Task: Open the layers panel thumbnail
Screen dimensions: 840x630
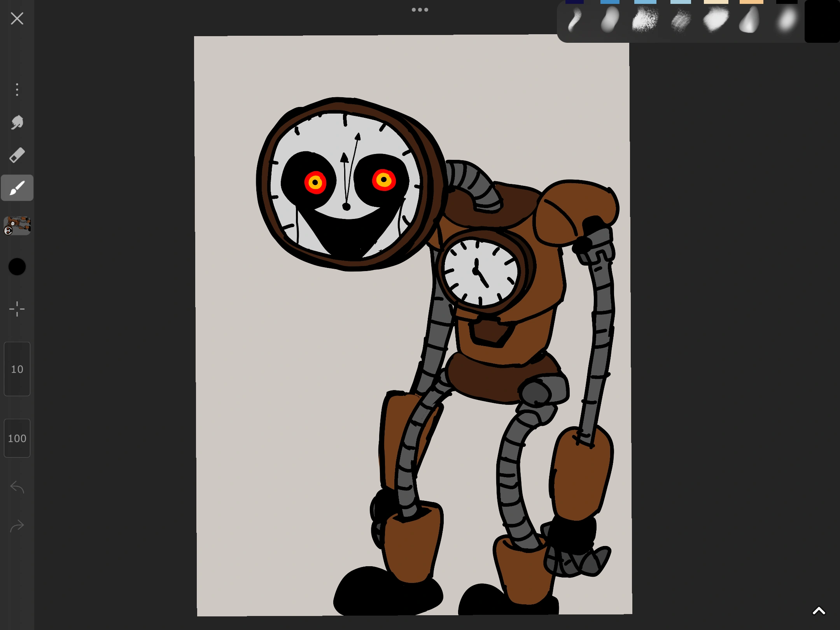Action: click(17, 226)
